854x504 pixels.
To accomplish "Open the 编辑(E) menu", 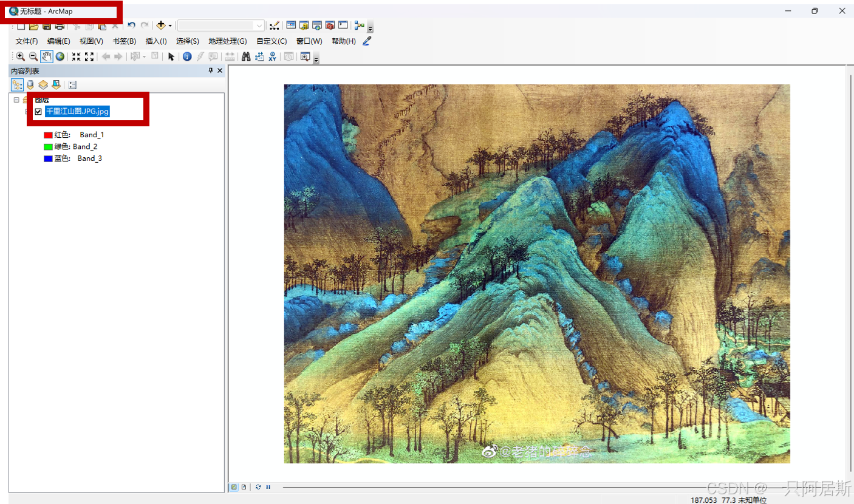I will pyautogui.click(x=59, y=41).
